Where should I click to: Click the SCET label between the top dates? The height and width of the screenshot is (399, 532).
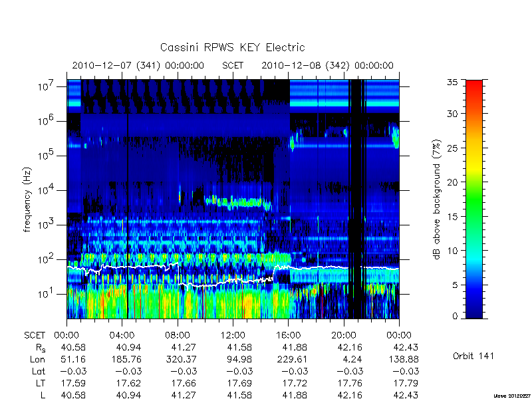pyautogui.click(x=233, y=65)
